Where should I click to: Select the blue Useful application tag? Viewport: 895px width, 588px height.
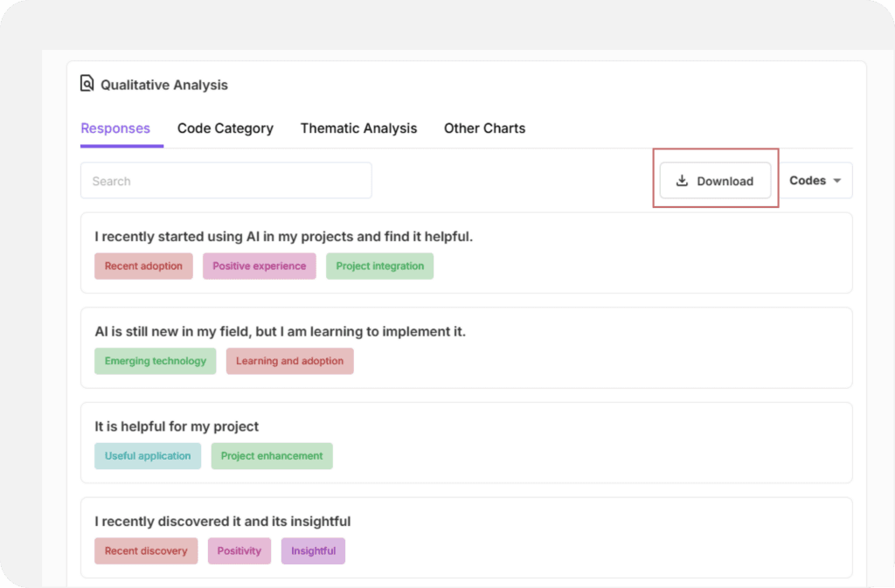[x=148, y=456]
